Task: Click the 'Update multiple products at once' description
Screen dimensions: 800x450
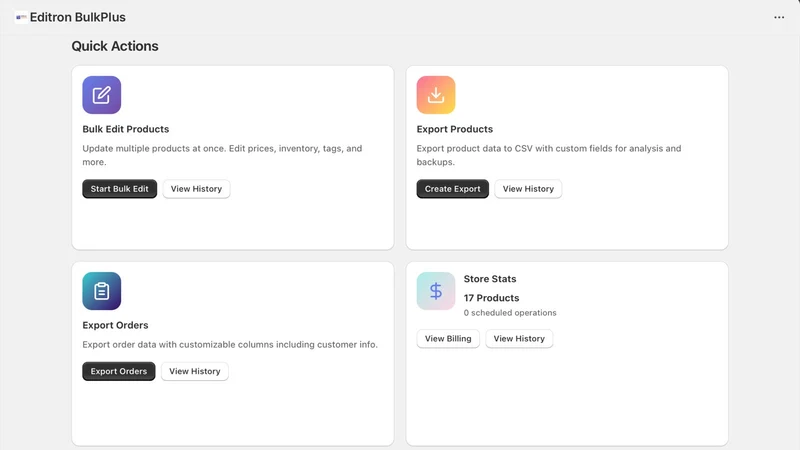Action: [222, 155]
